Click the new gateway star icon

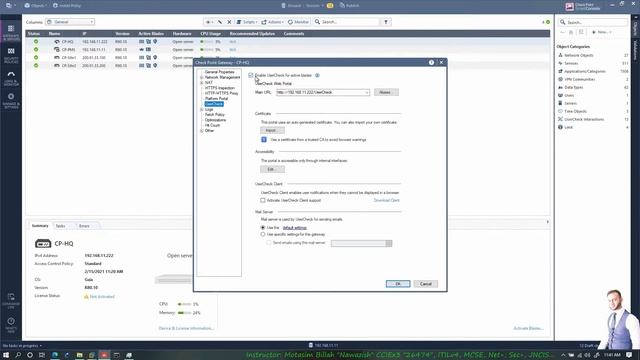pos(209,22)
